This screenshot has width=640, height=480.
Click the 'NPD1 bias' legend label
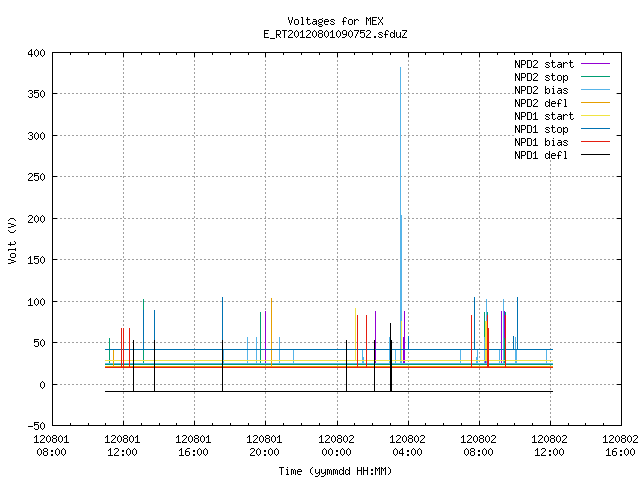541,142
